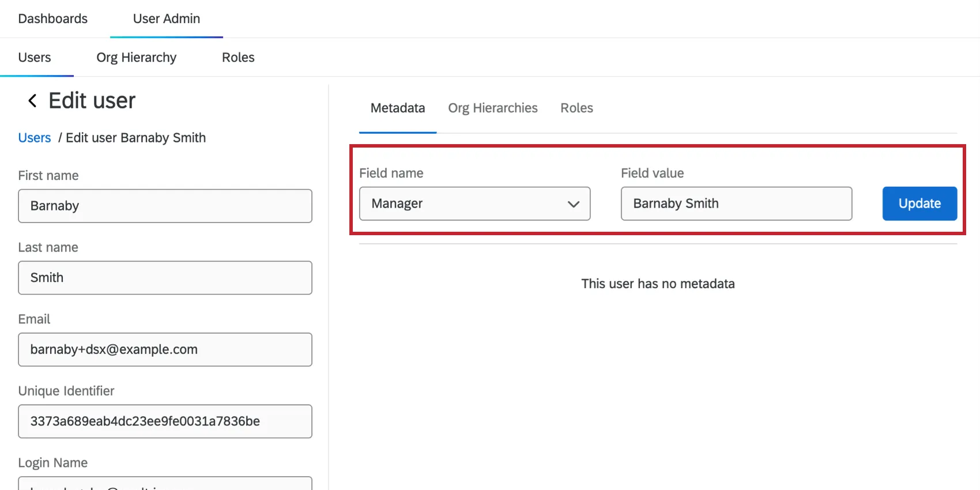Open the Roles tab beside Org Hierarchies
The height and width of the screenshot is (490, 980).
[x=576, y=108]
